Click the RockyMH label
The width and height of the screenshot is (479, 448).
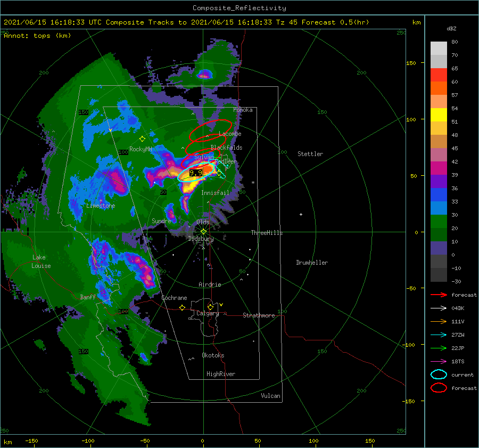pos(141,149)
